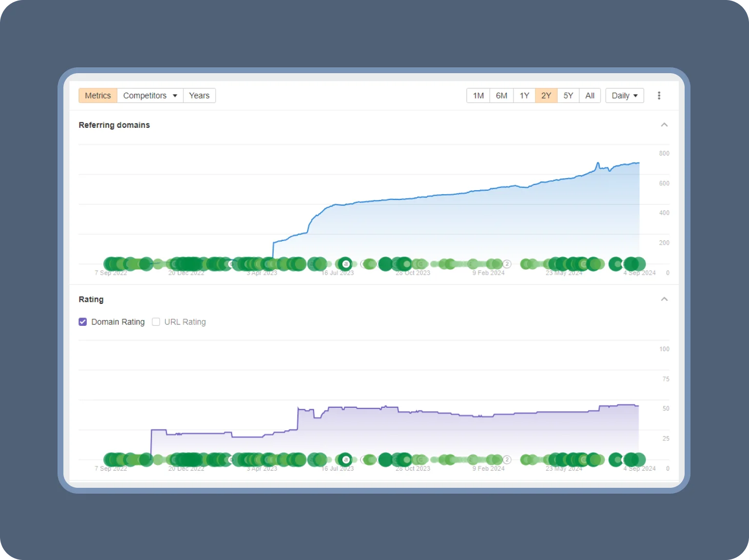Click the '9 Feb 2024' label in Rating chart
This screenshot has width=749, height=560.
[x=489, y=468]
